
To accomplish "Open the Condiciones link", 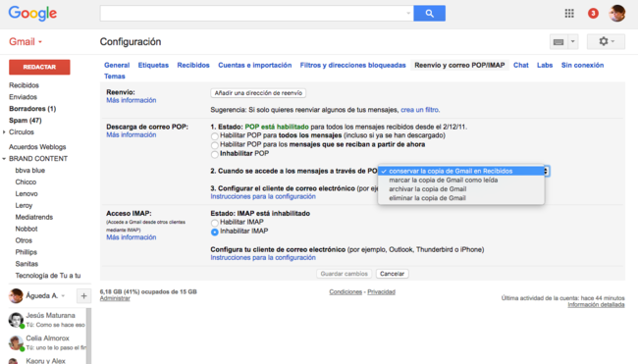I will [x=346, y=292].
